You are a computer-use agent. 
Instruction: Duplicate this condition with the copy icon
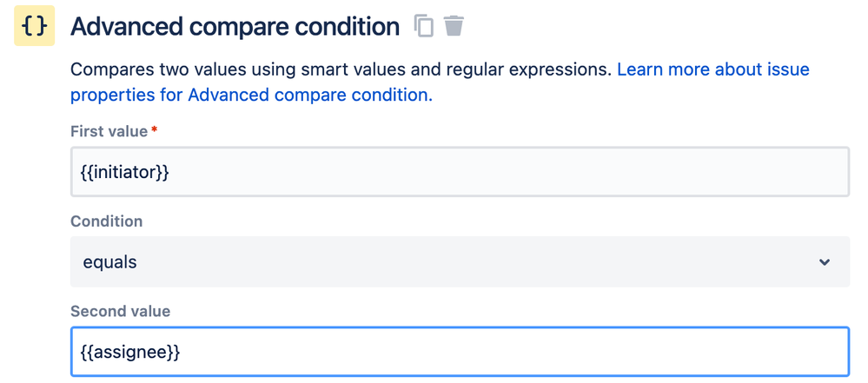pyautogui.click(x=424, y=26)
